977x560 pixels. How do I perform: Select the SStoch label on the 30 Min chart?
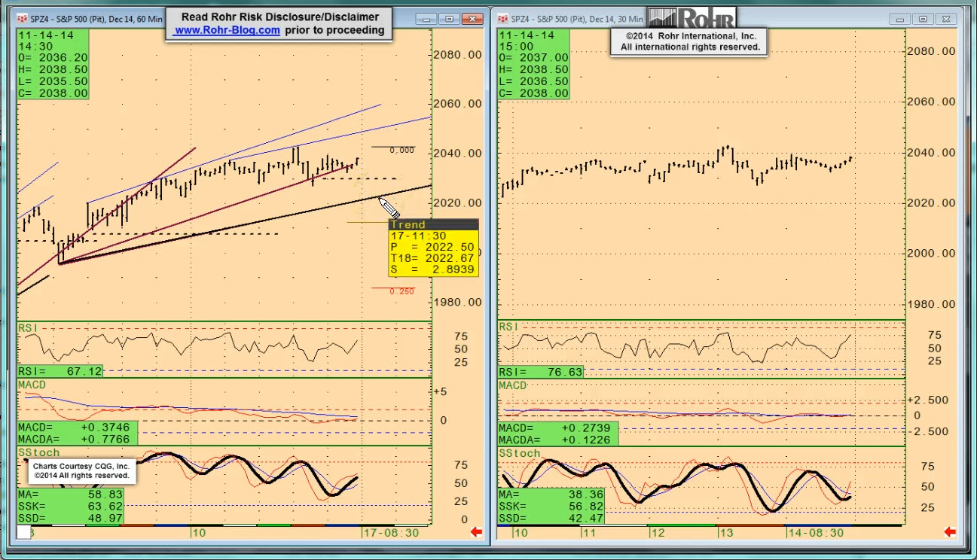[520, 453]
